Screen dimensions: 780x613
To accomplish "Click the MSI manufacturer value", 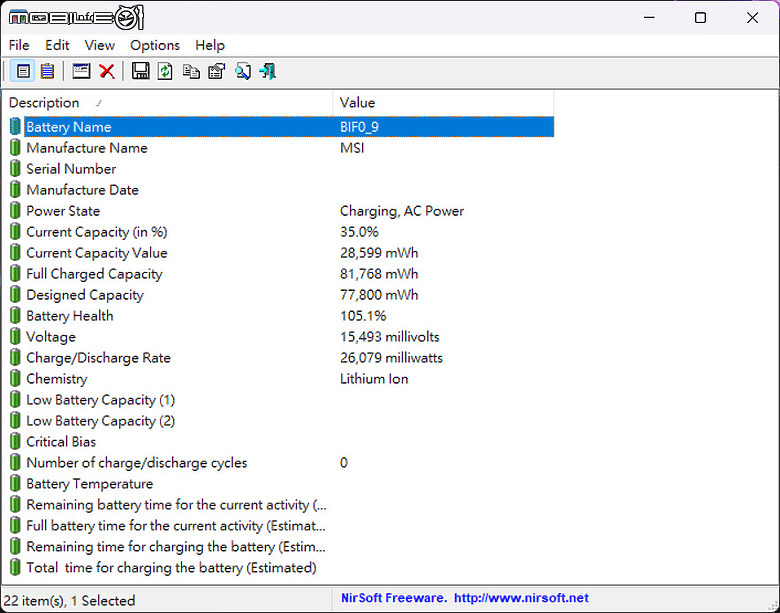I will pos(352,148).
